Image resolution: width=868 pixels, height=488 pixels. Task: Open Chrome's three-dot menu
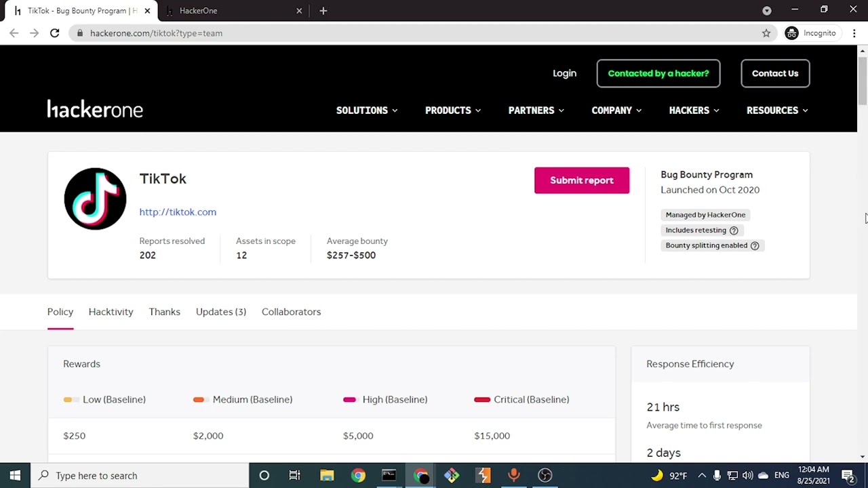pos(854,33)
